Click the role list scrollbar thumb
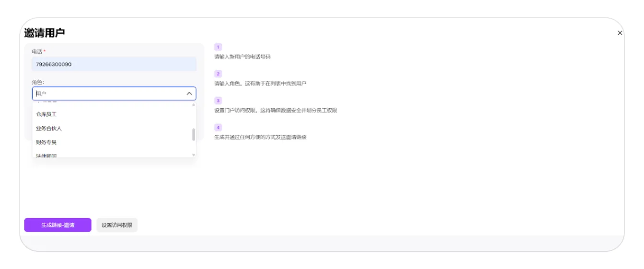 (x=194, y=134)
